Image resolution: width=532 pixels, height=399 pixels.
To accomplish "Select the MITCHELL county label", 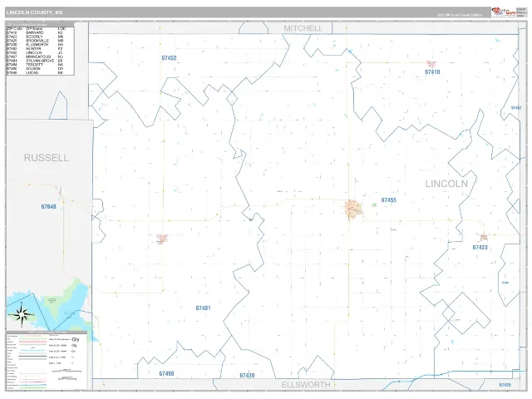I will coord(303,28).
